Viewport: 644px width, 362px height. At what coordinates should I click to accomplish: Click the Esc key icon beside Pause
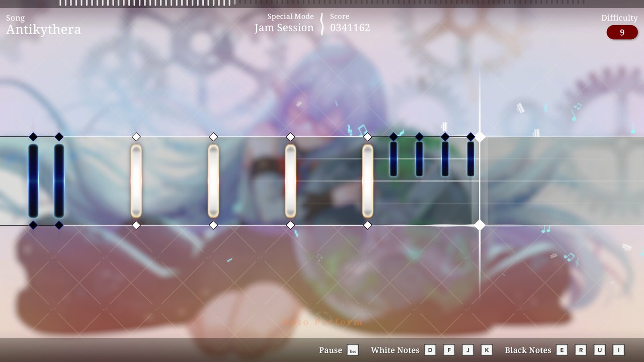353,350
